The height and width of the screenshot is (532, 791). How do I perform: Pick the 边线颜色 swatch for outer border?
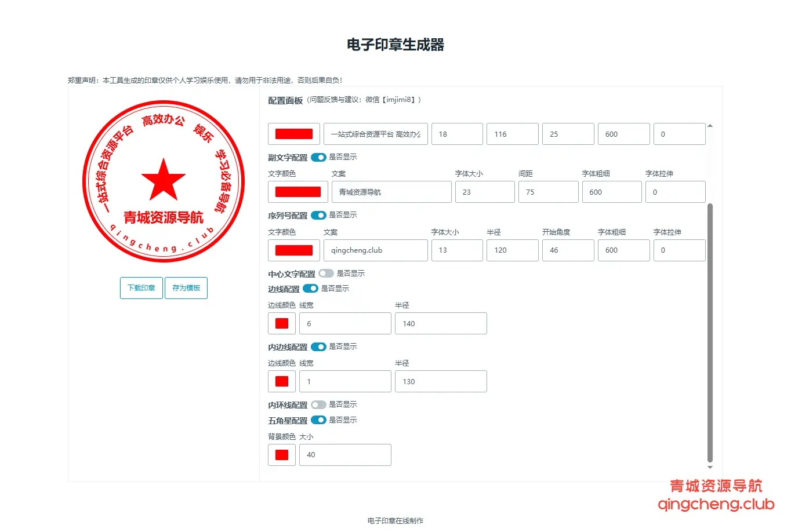pos(282,323)
